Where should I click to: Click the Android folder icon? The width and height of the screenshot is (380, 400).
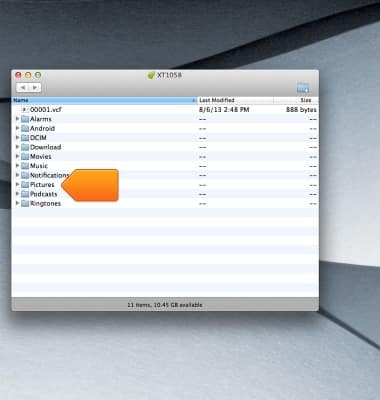[25, 128]
